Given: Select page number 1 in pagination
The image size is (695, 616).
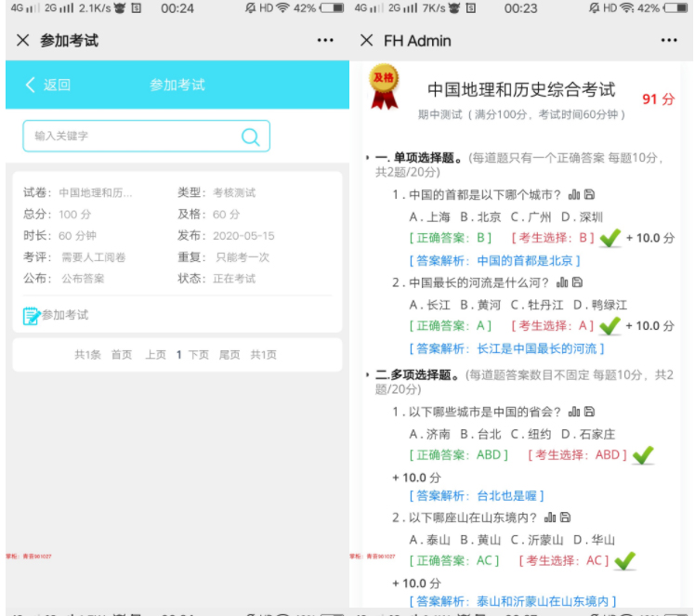Looking at the screenshot, I should [x=178, y=355].
